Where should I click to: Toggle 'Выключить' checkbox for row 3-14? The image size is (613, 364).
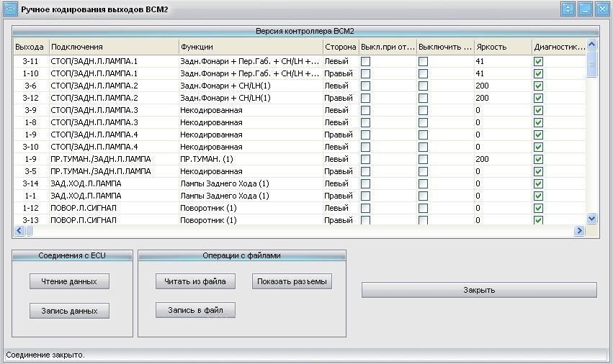pyautogui.click(x=423, y=183)
